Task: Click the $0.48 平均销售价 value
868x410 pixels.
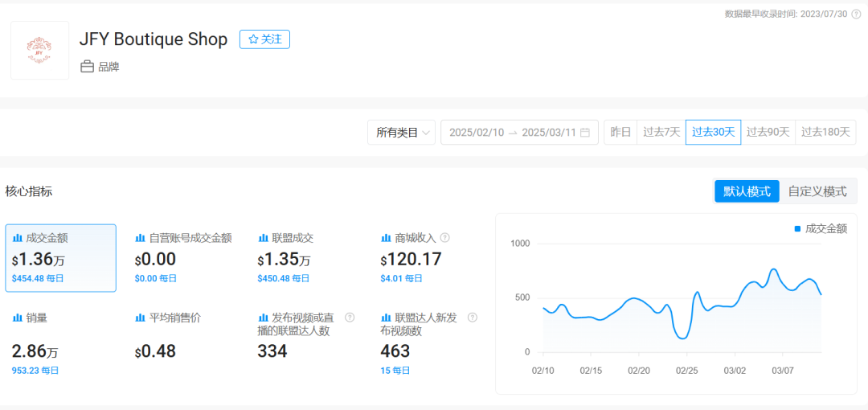Action: pos(156,351)
